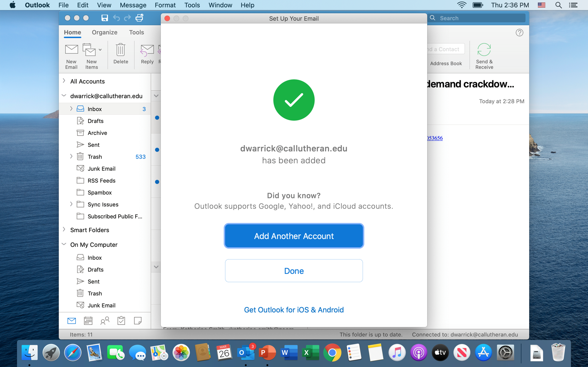Collapse the dwarrick@callutheran.edu account tree
Viewport: 588px width, 367px height.
[64, 96]
